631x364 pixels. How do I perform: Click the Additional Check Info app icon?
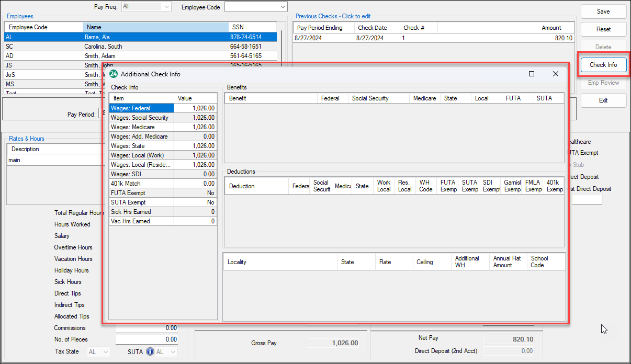tap(114, 74)
